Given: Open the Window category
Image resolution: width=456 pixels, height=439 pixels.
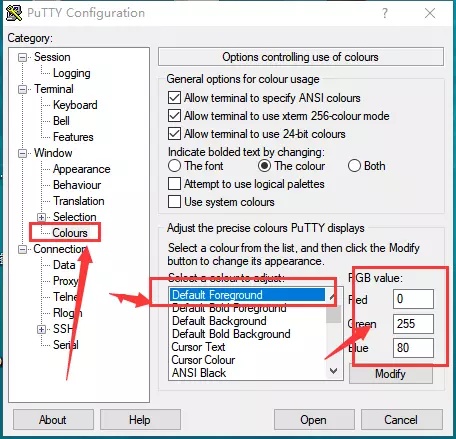Looking at the screenshot, I should (x=53, y=153).
